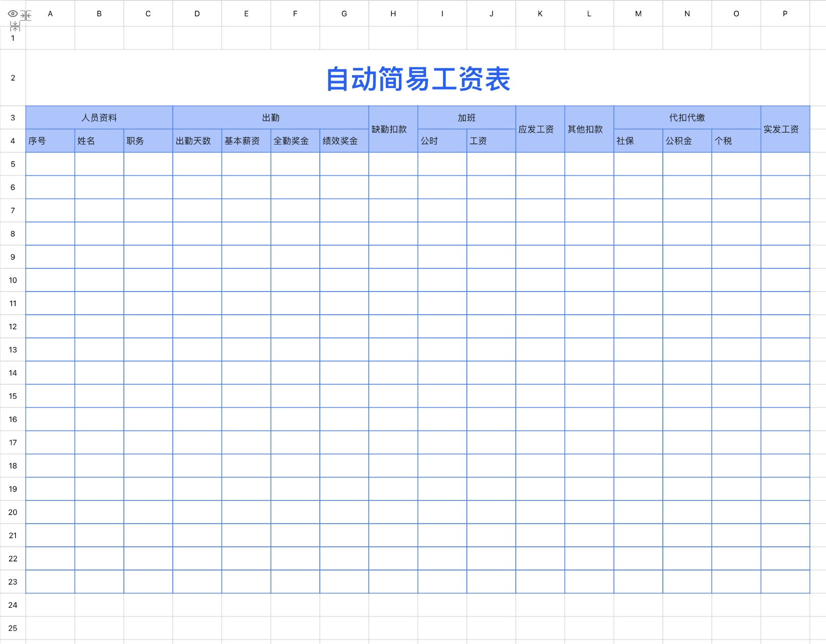Click the collapse columns icon
Screen dimensions: 826x644
pyautogui.click(x=26, y=16)
